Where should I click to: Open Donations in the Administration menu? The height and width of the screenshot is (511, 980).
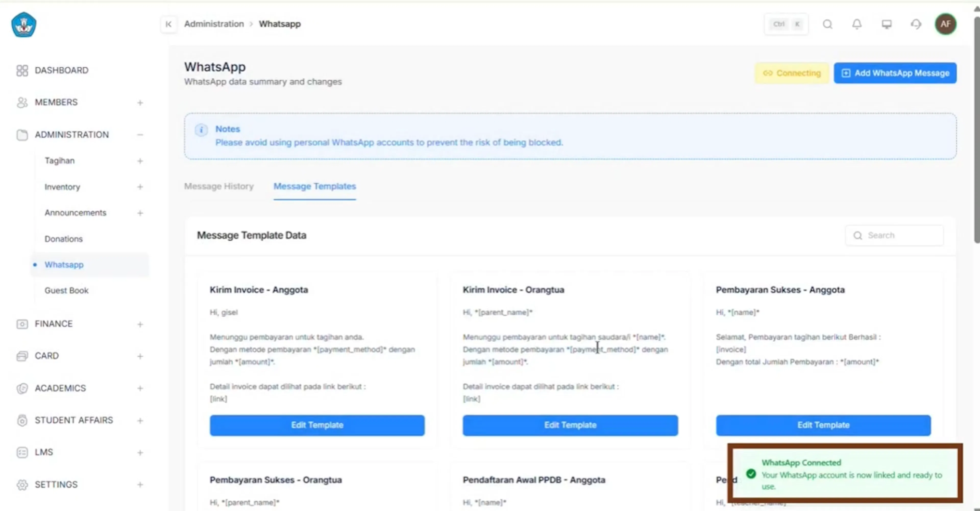coord(64,239)
